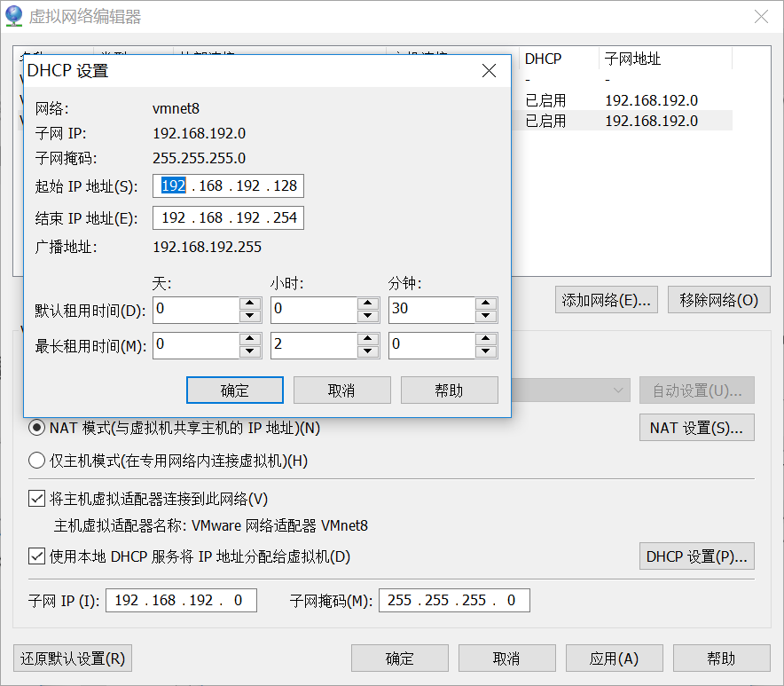This screenshot has width=784, height=686.
Task: Click inside the 子网掩码(M) field
Action: point(454,600)
